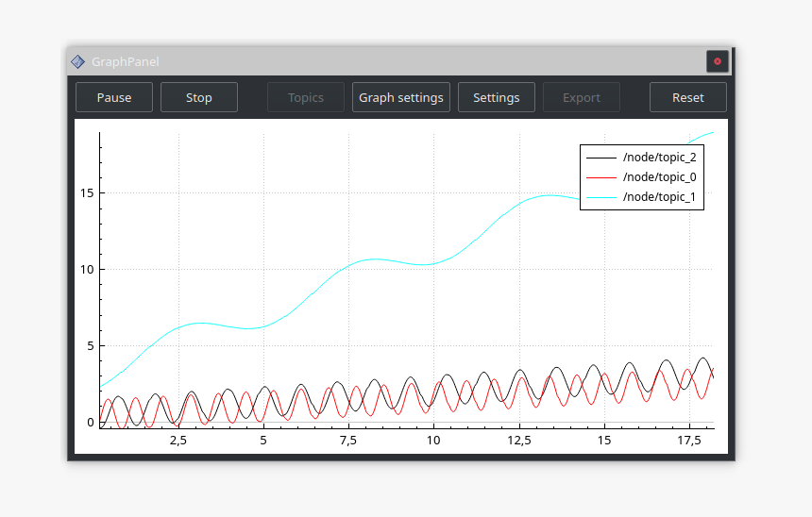Click the GraphPanel title text

click(x=125, y=61)
